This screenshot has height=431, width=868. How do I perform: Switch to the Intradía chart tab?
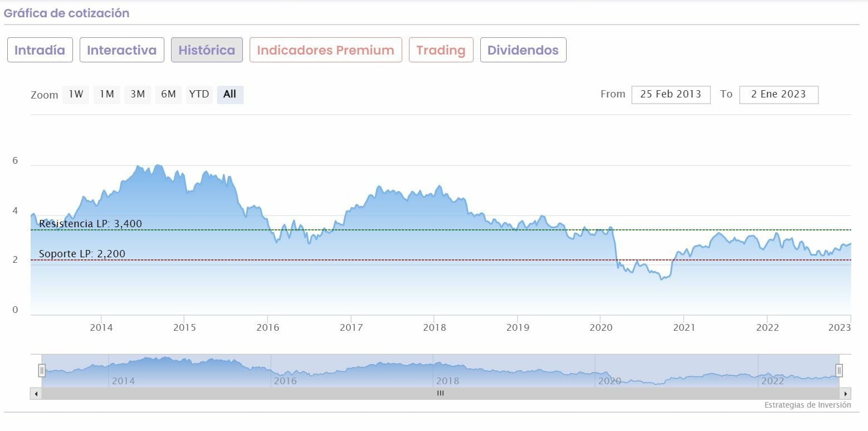pos(40,50)
